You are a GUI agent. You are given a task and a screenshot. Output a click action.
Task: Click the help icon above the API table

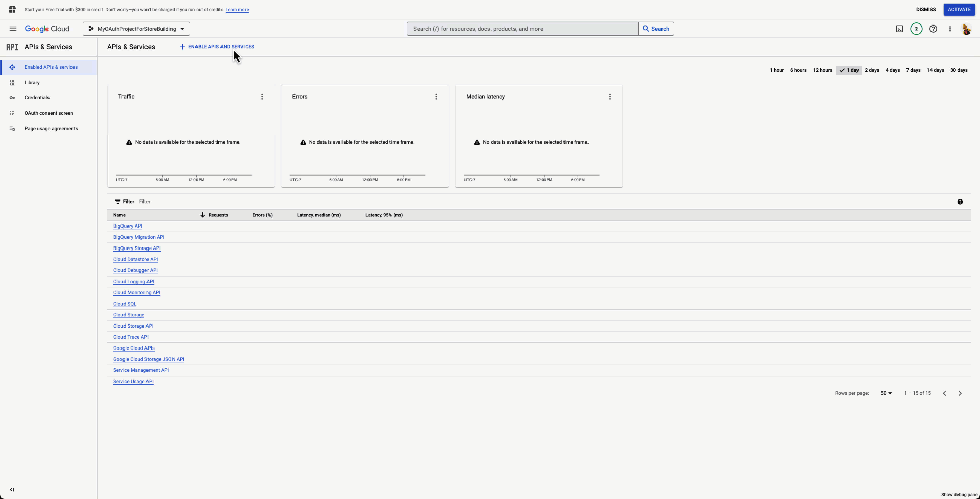(x=961, y=202)
